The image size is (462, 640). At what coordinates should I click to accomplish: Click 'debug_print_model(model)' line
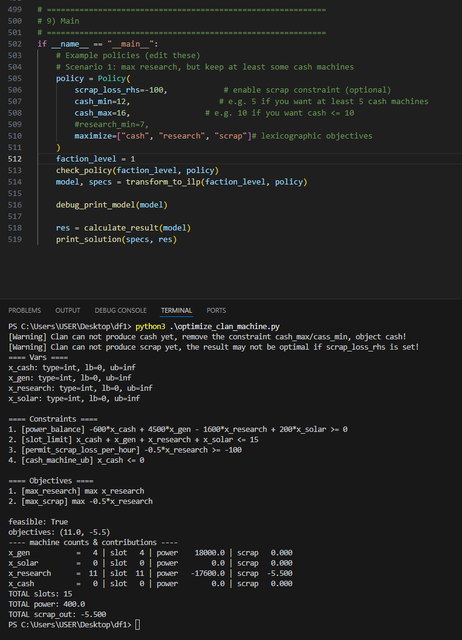pyautogui.click(x=111, y=204)
